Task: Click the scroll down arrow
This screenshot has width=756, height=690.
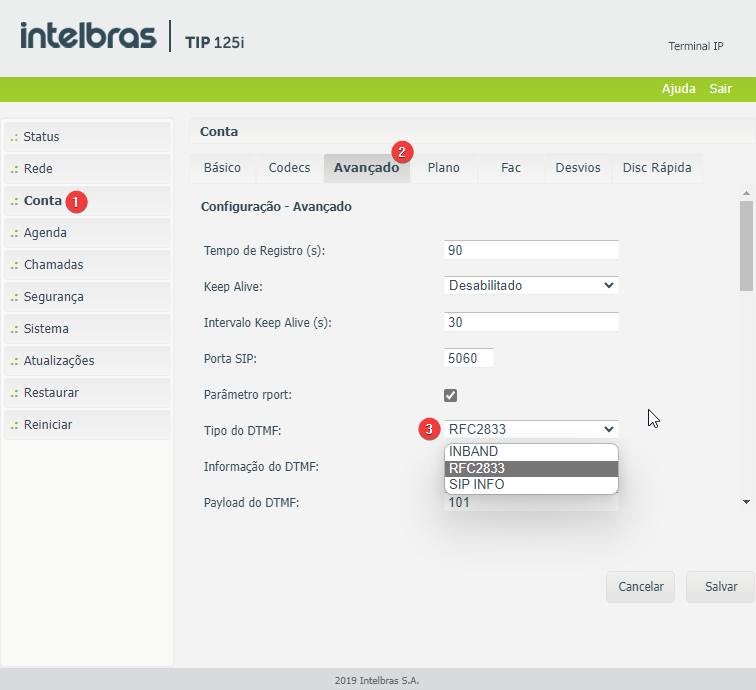Action: click(x=746, y=502)
